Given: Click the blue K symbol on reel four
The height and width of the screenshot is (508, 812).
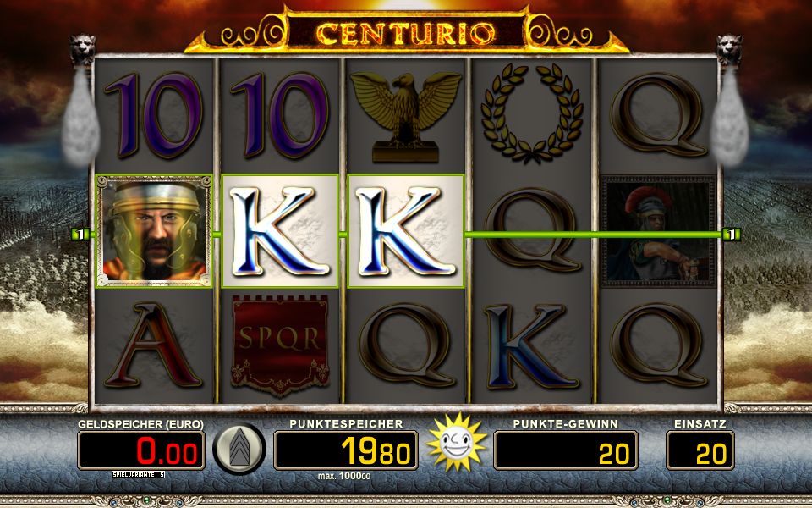Looking at the screenshot, I should tap(532, 345).
